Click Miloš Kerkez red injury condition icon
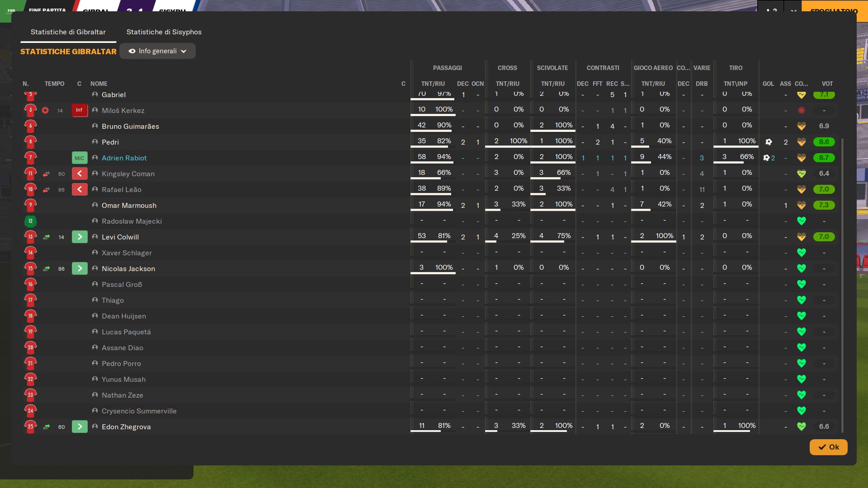868x488 pixels. click(x=801, y=110)
